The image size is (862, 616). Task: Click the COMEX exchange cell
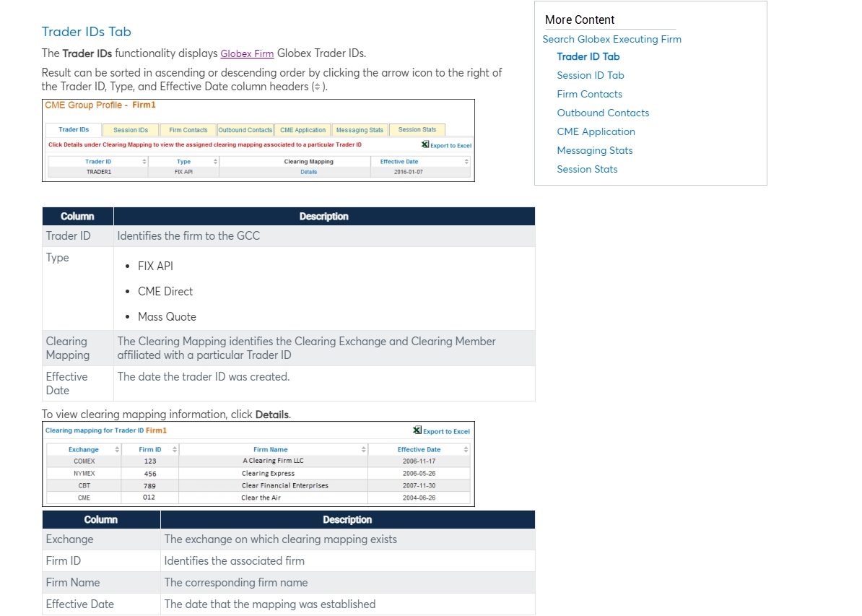(x=84, y=461)
